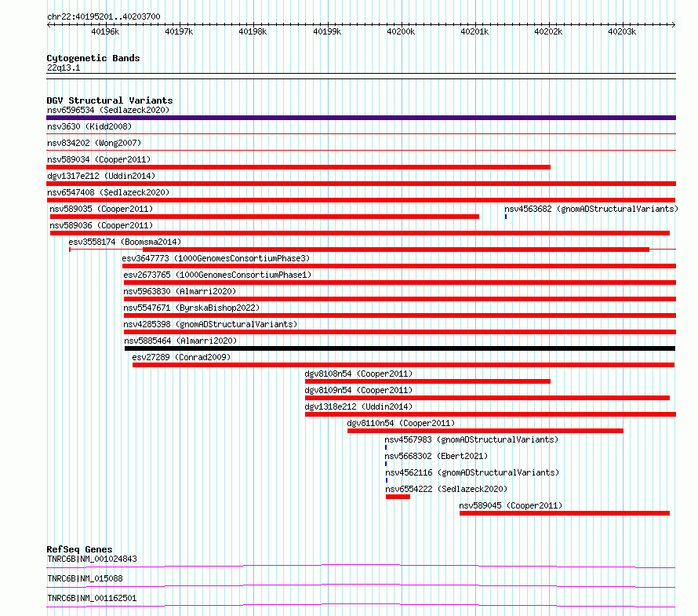
Task: Click the short red nsv6554222 bar
Action: [398, 497]
